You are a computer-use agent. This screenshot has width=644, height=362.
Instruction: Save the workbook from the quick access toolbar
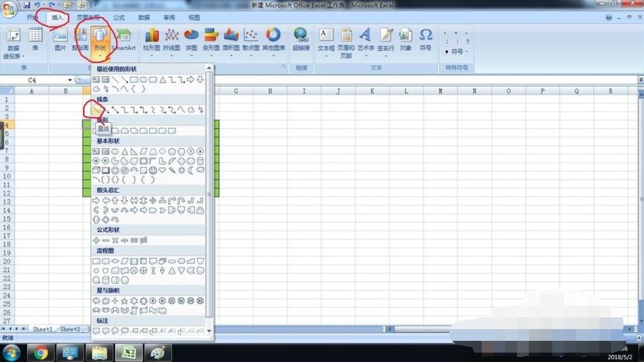point(26,5)
